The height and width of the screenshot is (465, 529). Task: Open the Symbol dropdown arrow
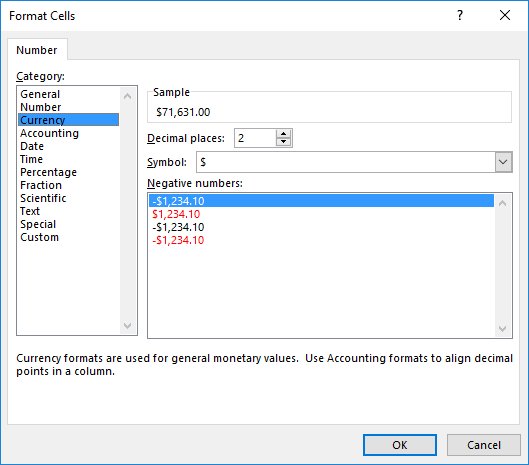[x=503, y=162]
